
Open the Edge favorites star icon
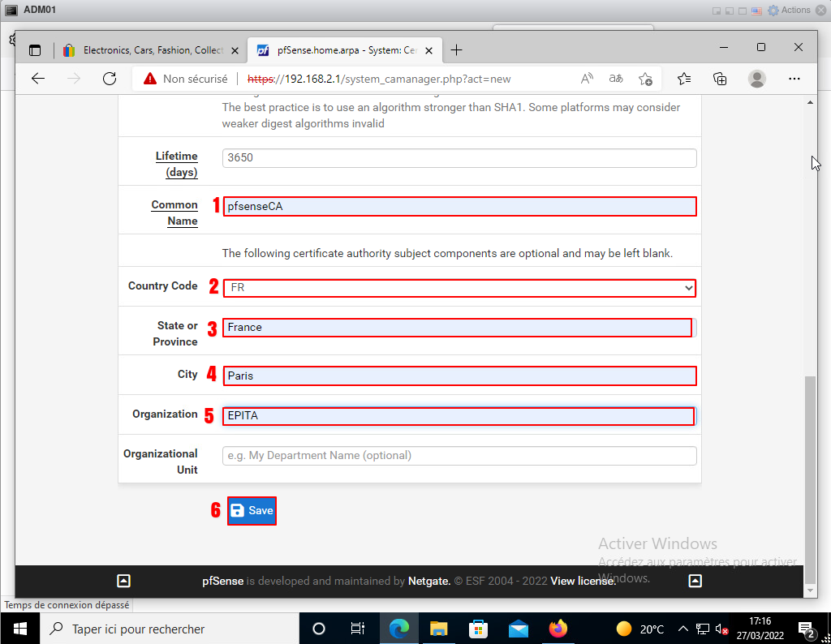(684, 79)
